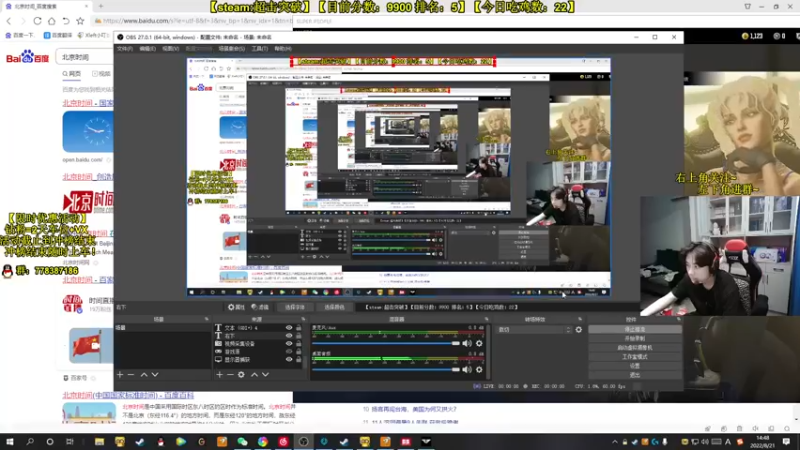Add a new scene with plus icon
Screen dimensions: 800x450
coord(120,374)
